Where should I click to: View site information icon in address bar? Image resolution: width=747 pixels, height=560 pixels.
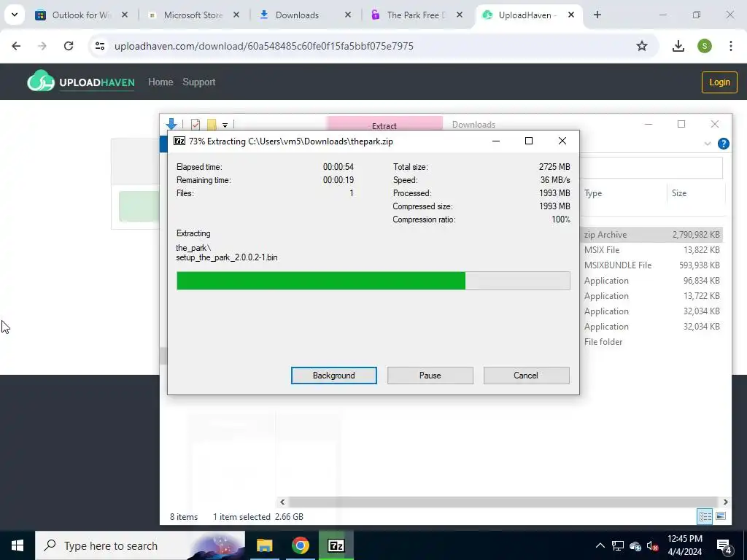(99, 46)
